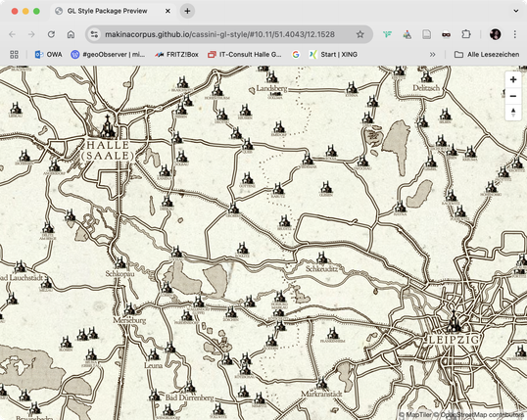Bookmark this page with star icon
Screen dimensions: 527x420
pyautogui.click(x=359, y=34)
